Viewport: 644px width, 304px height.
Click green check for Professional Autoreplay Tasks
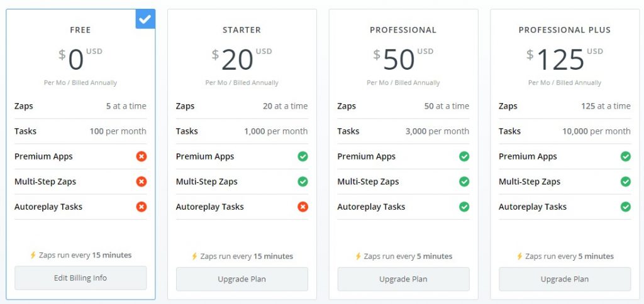464,207
